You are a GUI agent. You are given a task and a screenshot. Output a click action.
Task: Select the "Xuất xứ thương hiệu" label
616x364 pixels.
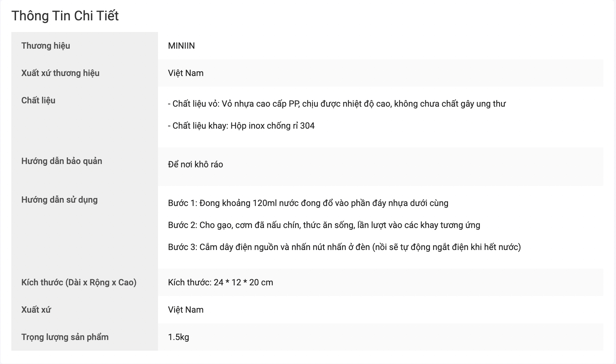click(x=60, y=73)
